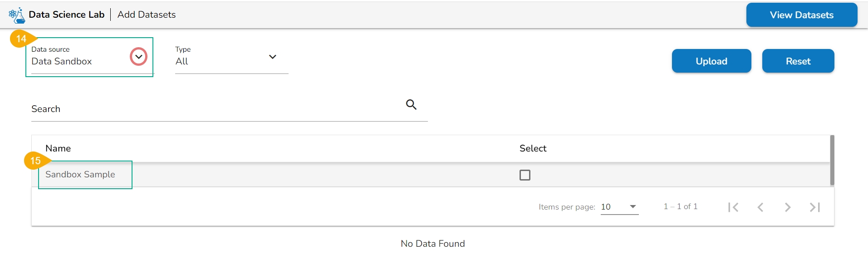Expand the Data source dropdown arrow

(138, 57)
